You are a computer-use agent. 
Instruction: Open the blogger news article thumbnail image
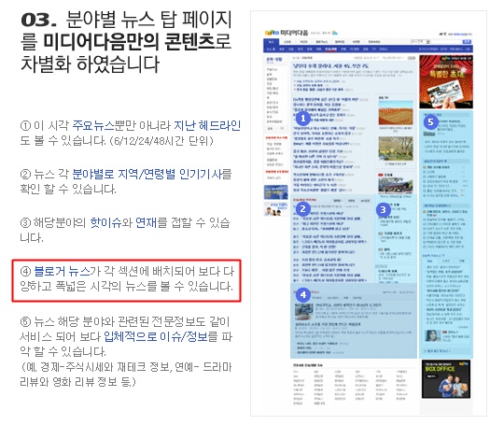point(303,312)
